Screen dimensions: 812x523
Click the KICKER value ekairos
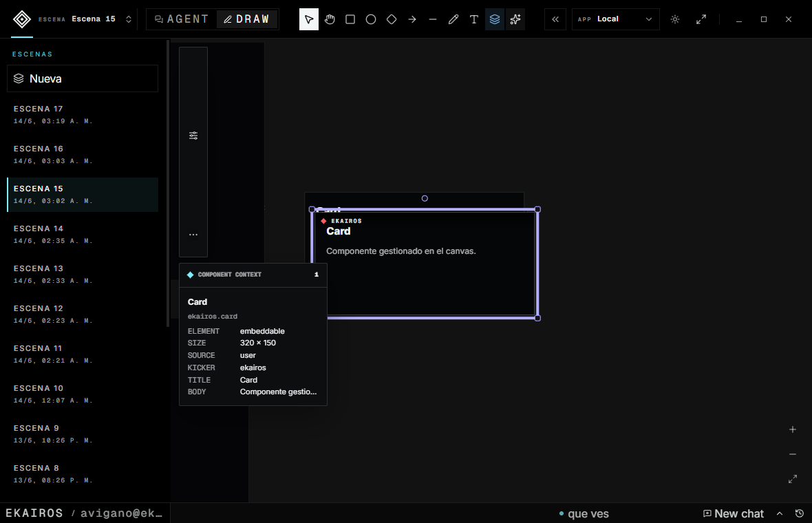click(253, 367)
